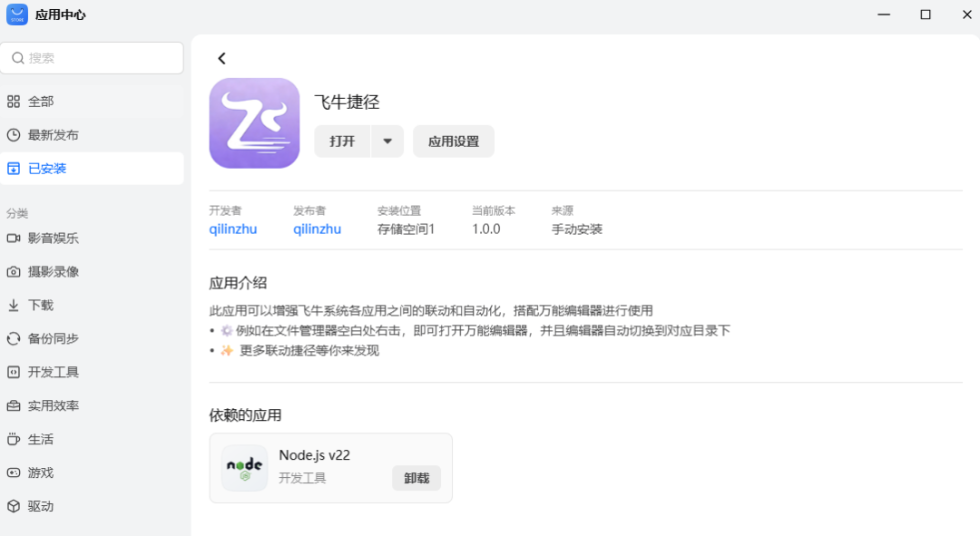Open the 摄影录像 category label

pos(54,272)
